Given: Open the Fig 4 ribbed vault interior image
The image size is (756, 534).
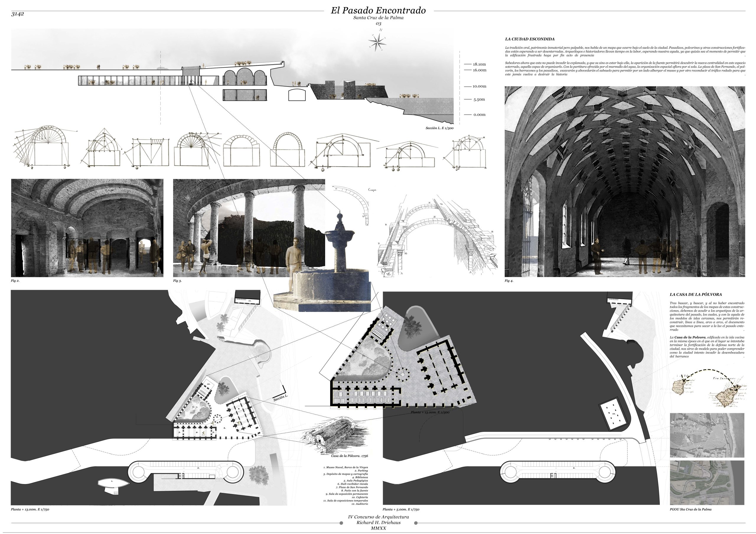Looking at the screenshot, I should click(x=624, y=181).
